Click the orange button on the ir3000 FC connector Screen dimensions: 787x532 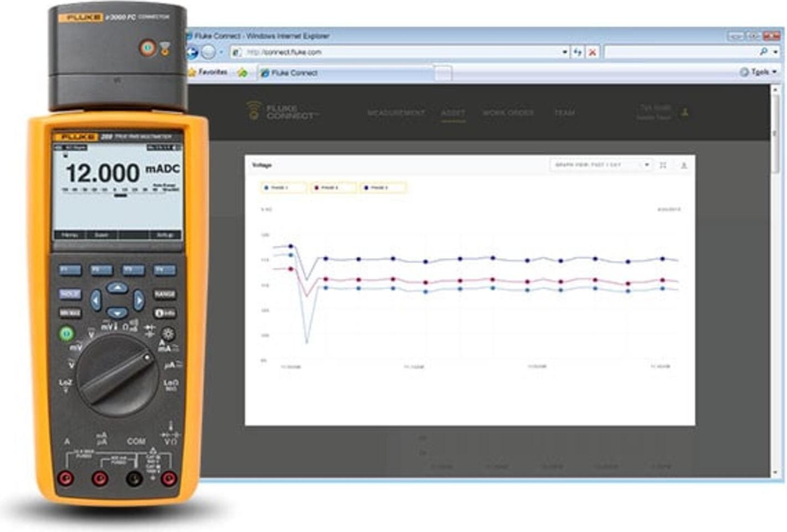pos(147,48)
